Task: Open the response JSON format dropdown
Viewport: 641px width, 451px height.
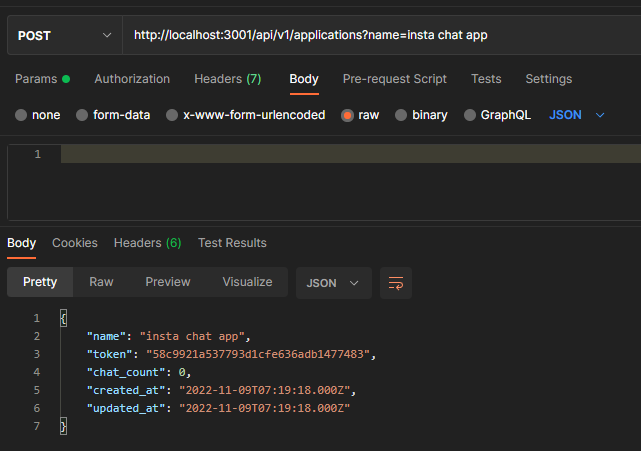Action: click(x=334, y=283)
